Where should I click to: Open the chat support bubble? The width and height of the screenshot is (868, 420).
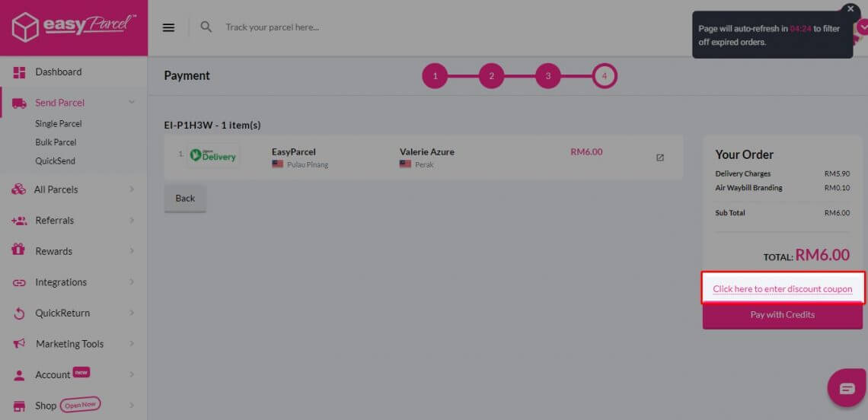point(847,389)
